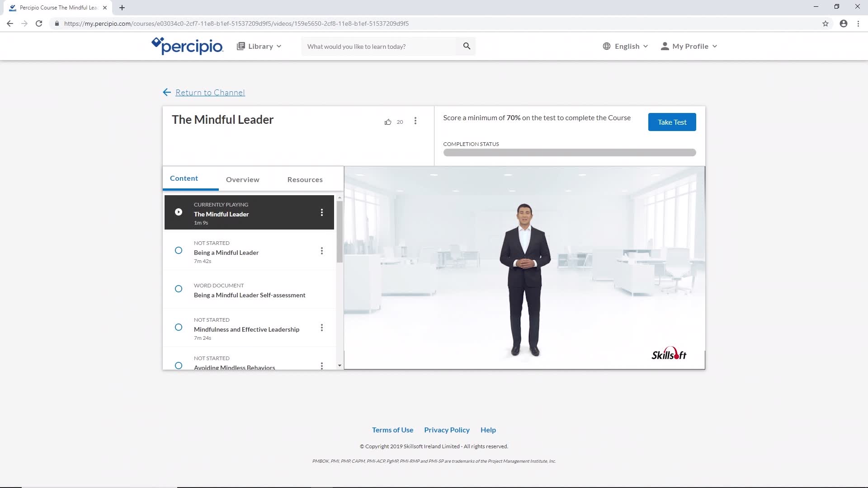Click the Take Test button
The image size is (868, 488).
[x=672, y=122]
